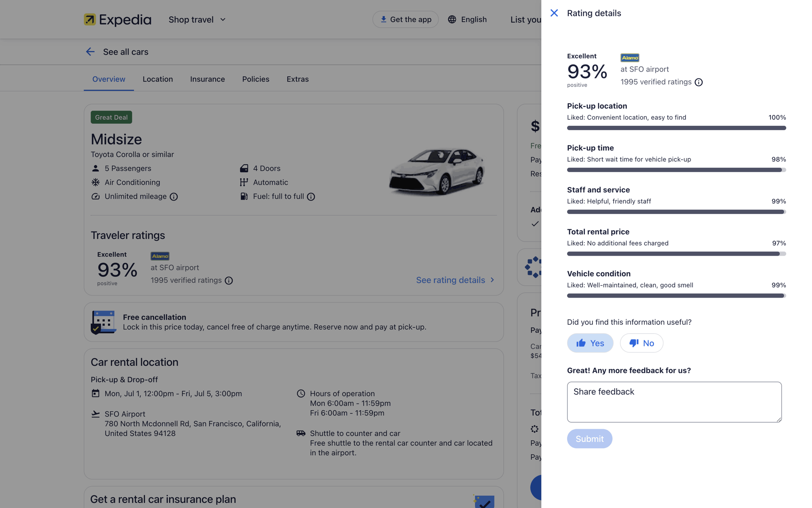This screenshot has width=812, height=508.
Task: Click the shuttle bus icon
Action: [301, 433]
